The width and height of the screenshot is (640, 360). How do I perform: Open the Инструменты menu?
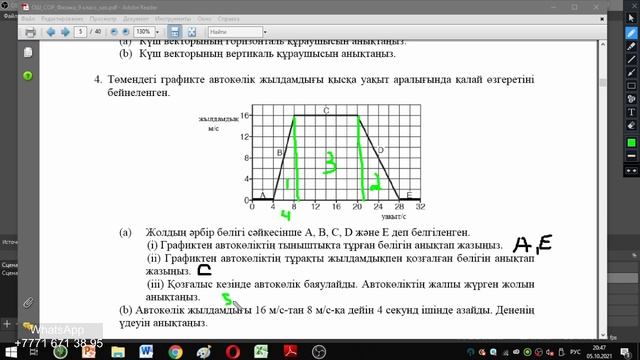click(173, 19)
